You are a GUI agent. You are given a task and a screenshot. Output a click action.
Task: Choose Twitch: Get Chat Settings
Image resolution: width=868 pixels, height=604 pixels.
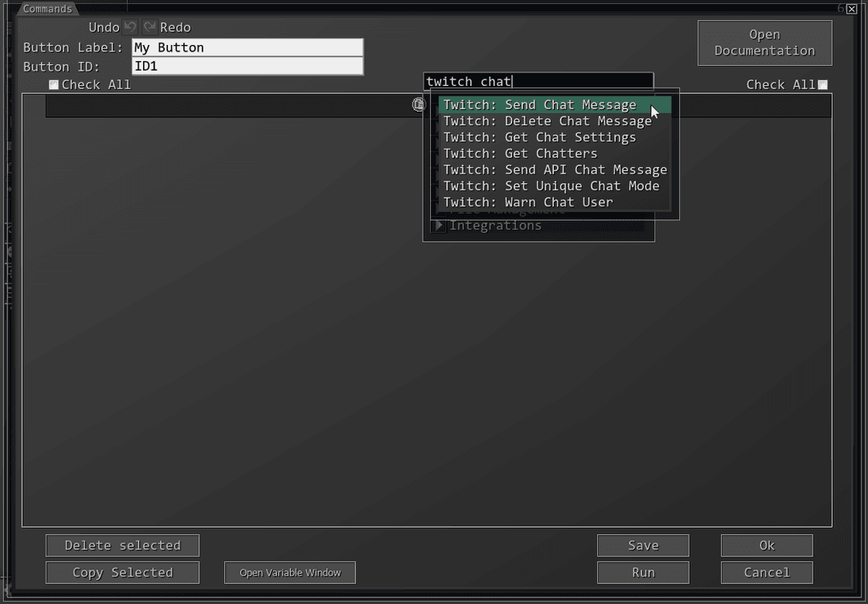pos(555,137)
